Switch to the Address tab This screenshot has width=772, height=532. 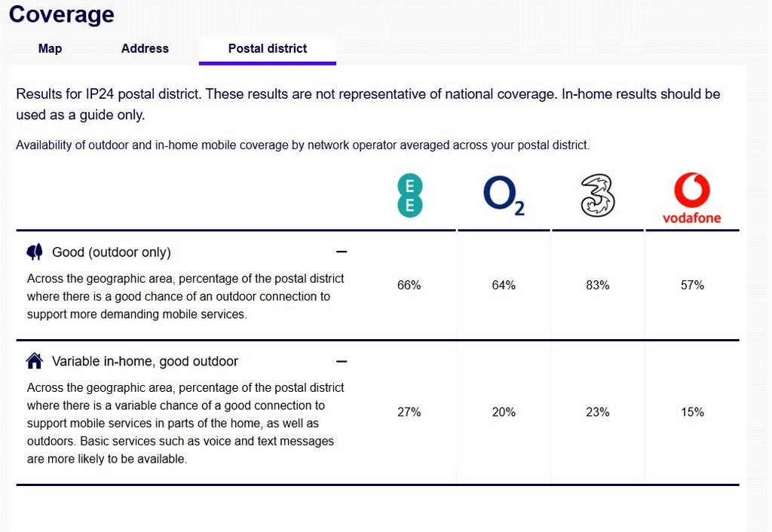click(145, 49)
